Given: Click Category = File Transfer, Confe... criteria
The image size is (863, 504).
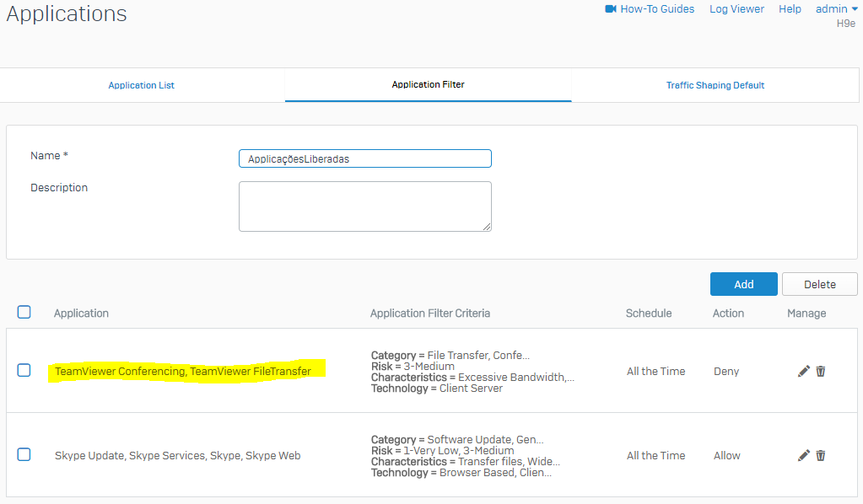Looking at the screenshot, I should pyautogui.click(x=450, y=355).
